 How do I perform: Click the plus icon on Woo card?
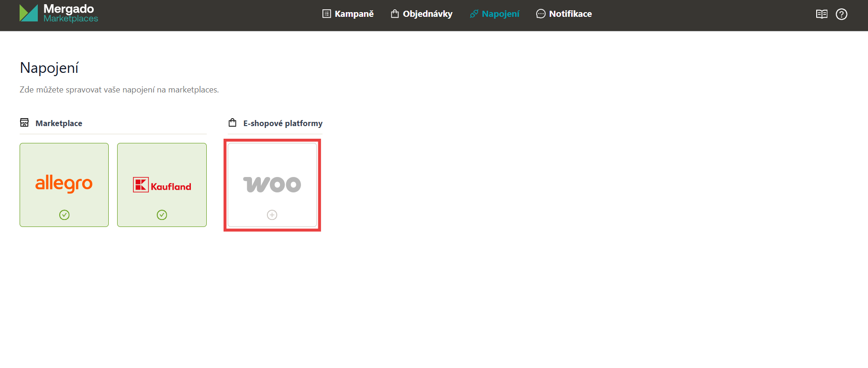pyautogui.click(x=272, y=215)
